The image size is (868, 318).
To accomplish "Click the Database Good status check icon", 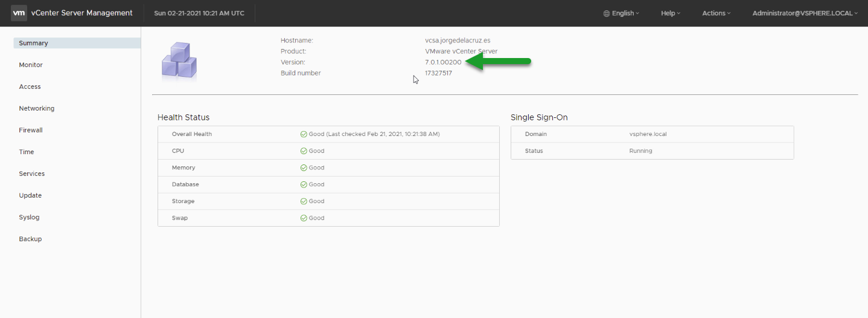I will [304, 184].
